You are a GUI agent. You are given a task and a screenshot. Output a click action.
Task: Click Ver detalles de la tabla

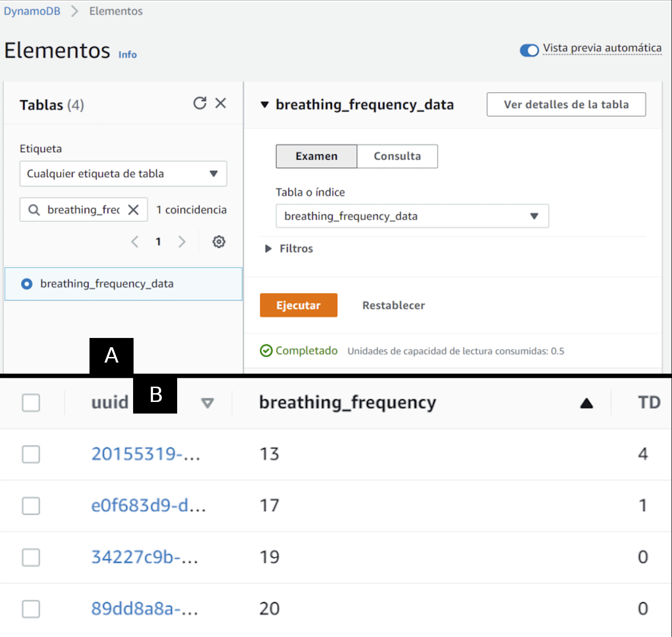coord(566,104)
